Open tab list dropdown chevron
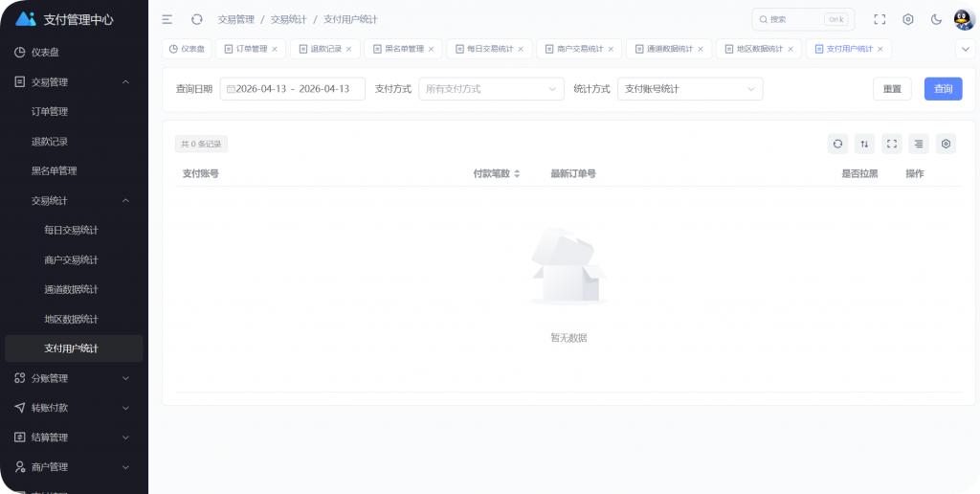 (966, 49)
